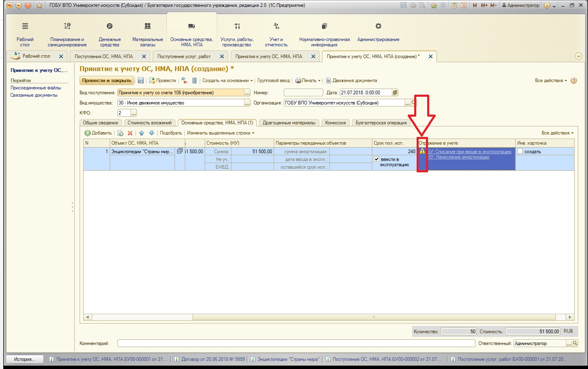Click red X to delete selected row
The image size is (588, 369).
tap(130, 133)
